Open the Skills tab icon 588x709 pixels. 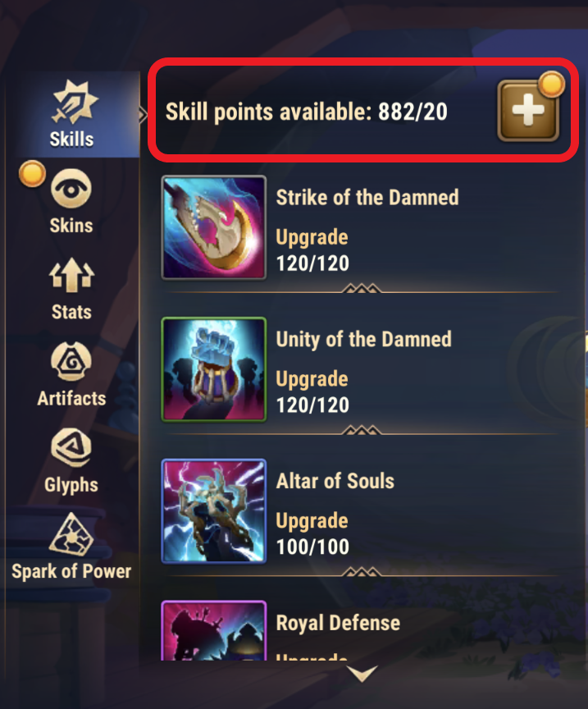click(x=74, y=103)
